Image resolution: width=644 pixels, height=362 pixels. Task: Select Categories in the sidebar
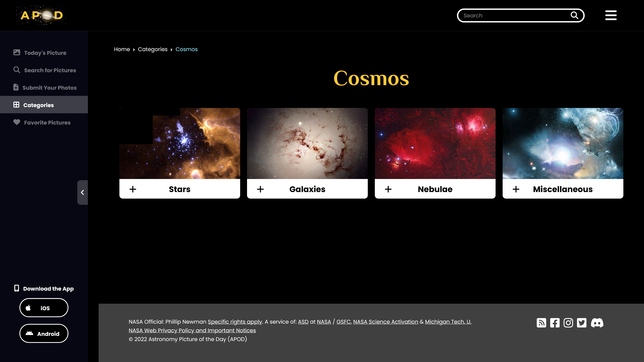coord(44,105)
